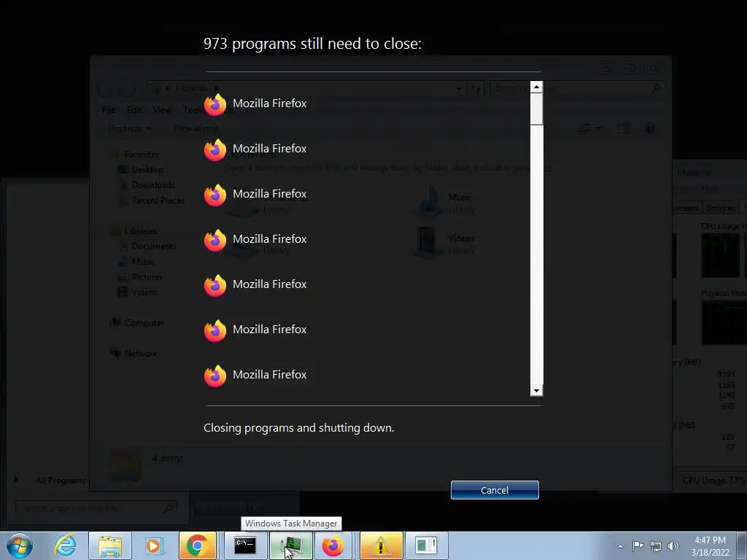Select Favorites in the Explorer navigation pane
The height and width of the screenshot is (560, 747).
coord(142,155)
